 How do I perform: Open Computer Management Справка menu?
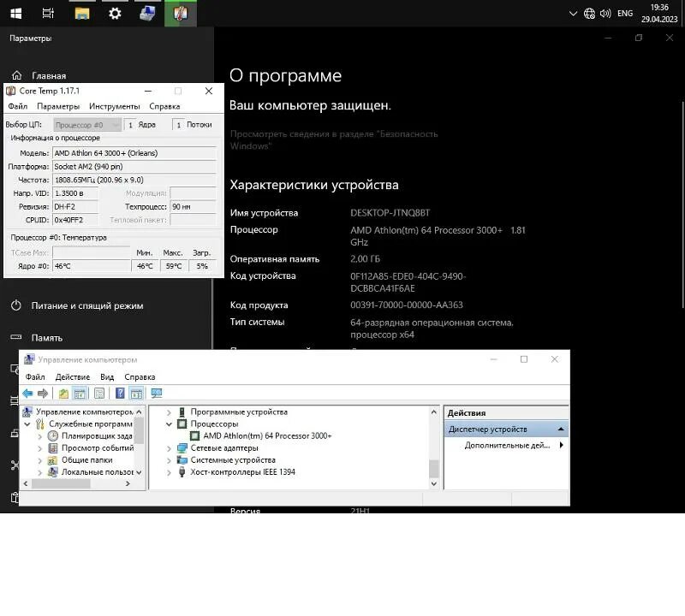[140, 376]
